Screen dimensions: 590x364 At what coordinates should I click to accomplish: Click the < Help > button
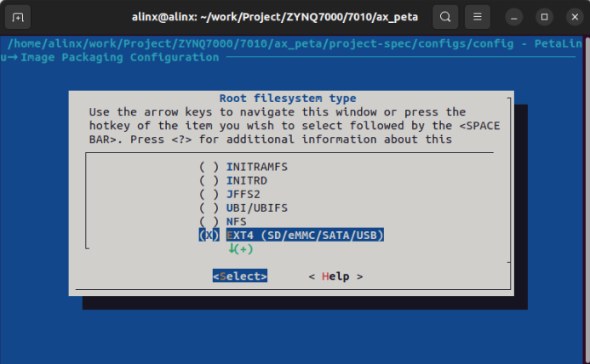[335, 276]
